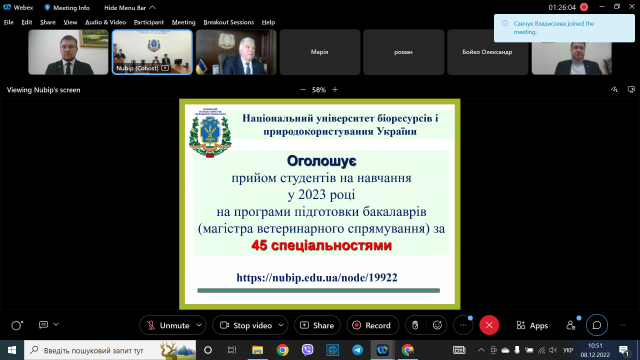640x360 pixels.
Task: Click the OneDrive cloud tray icon
Action: coord(505,350)
